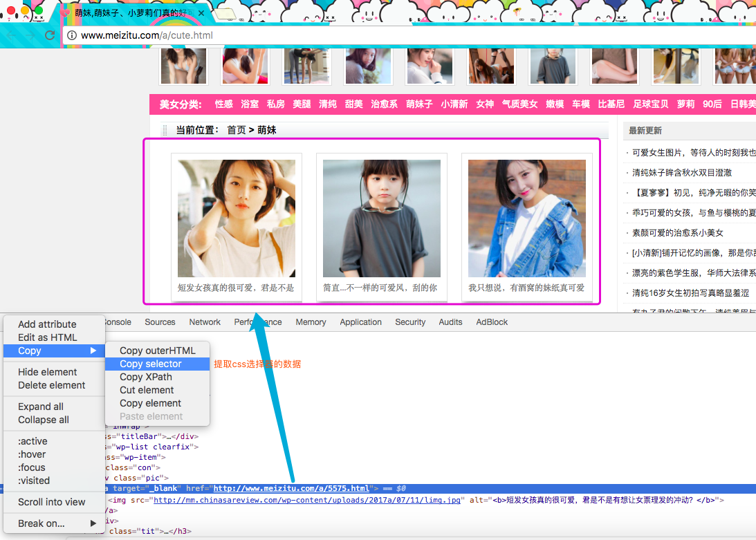Choose Delete element from the context menu
Screen dimensions: 756x540
tap(52, 385)
